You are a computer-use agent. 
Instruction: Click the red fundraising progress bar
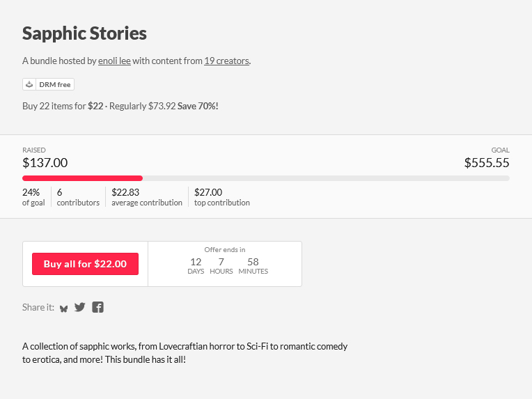[82, 178]
